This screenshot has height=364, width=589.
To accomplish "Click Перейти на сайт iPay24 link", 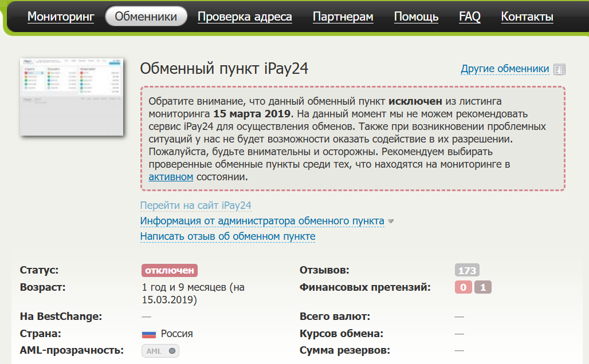I will [x=196, y=205].
